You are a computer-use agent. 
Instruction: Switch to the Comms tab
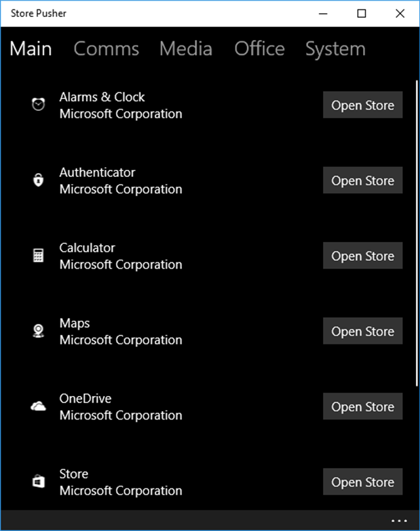(x=106, y=49)
